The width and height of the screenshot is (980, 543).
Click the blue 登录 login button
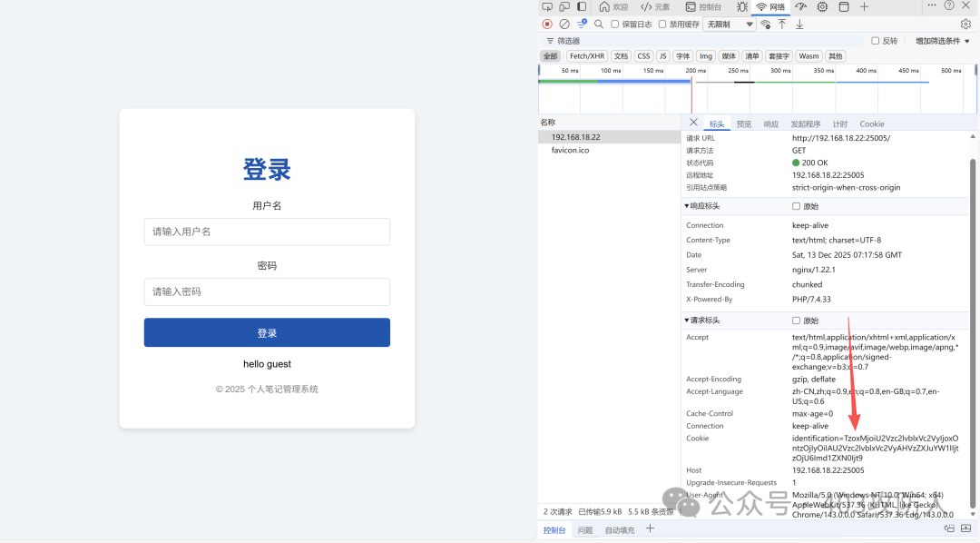pos(267,333)
